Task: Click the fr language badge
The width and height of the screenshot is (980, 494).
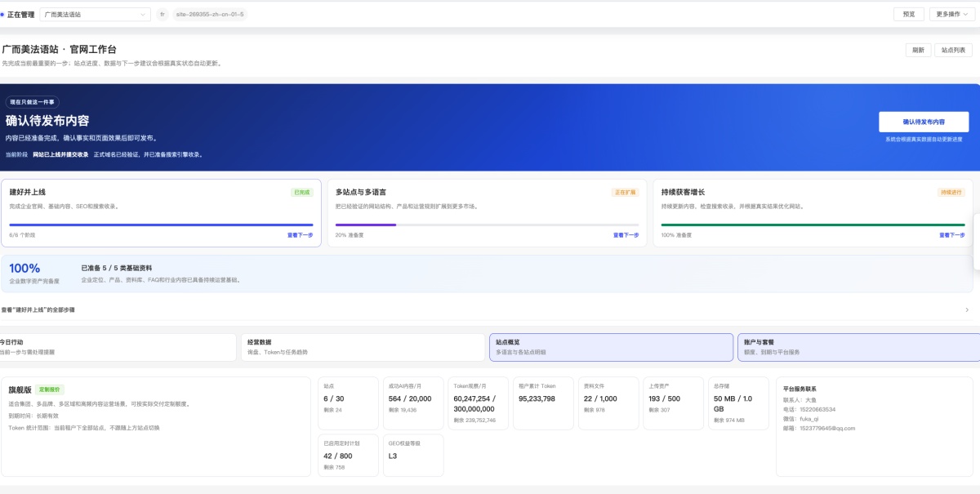Action: coord(163,14)
